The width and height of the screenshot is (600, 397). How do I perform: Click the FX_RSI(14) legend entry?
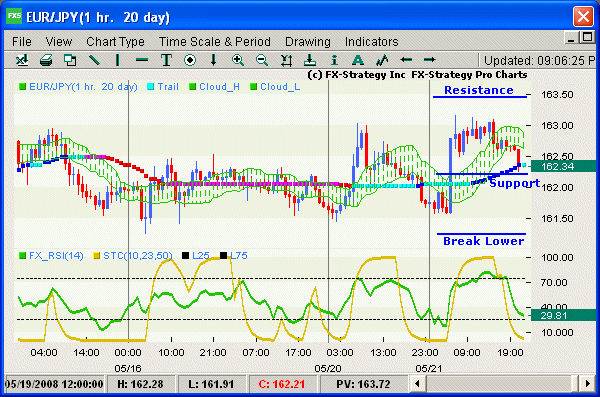[x=51, y=255]
